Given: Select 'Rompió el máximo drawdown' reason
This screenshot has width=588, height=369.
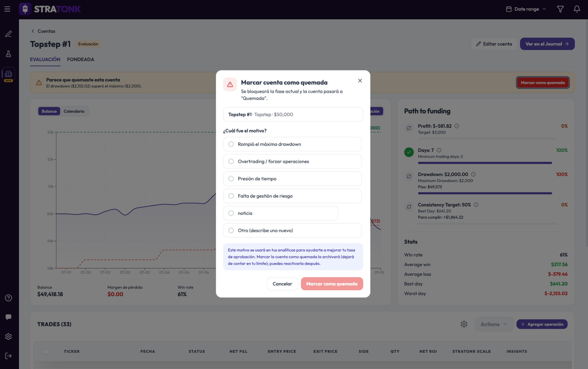Looking at the screenshot, I should (292, 144).
